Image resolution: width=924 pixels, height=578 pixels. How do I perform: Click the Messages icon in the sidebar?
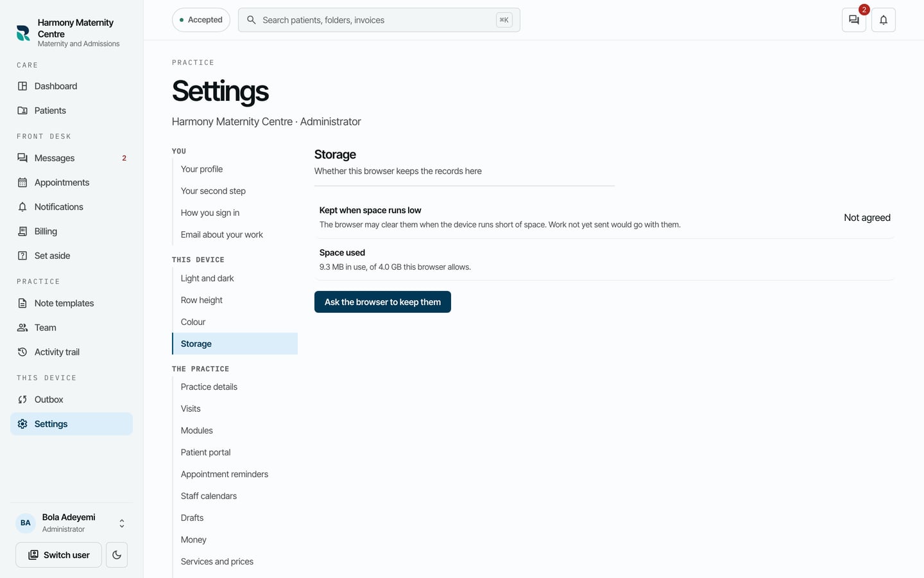pyautogui.click(x=22, y=158)
